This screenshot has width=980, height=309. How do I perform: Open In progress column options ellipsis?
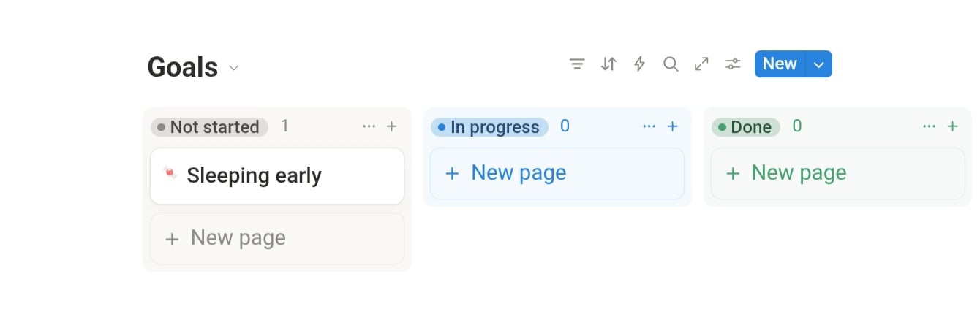[649, 126]
